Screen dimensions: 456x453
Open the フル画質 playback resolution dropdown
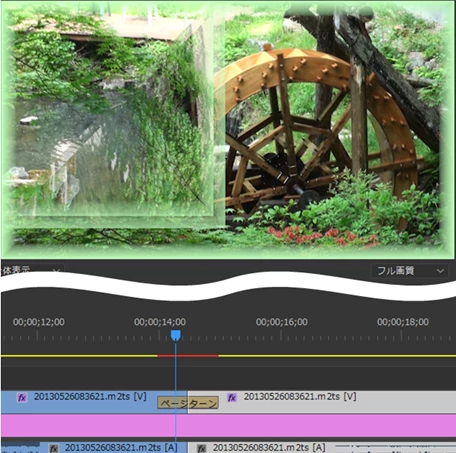[x=410, y=271]
